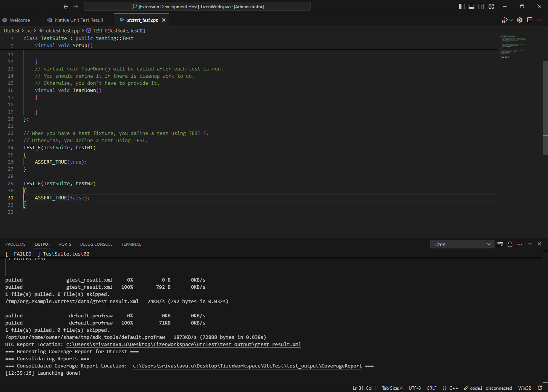
Task: Open more actions in the Output panel
Action: pos(520,244)
